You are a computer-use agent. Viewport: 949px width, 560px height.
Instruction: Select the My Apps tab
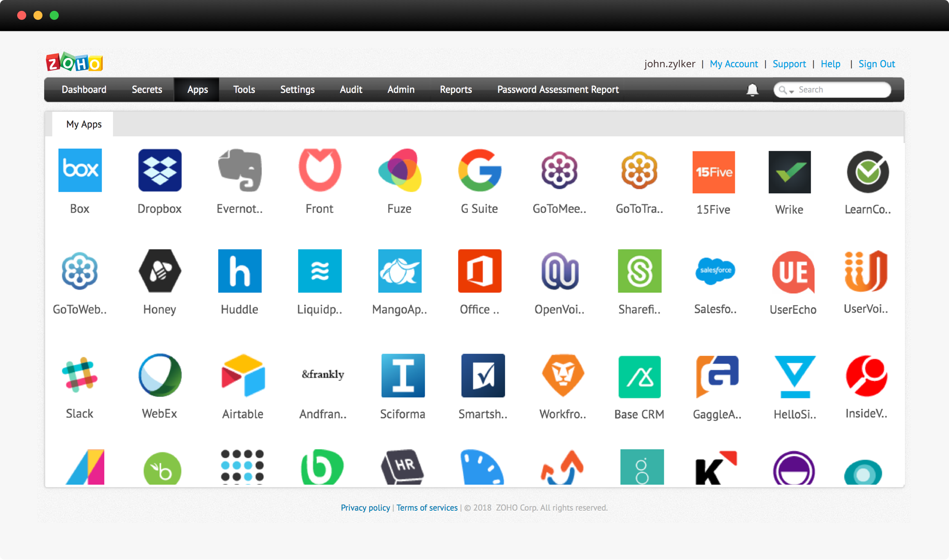83,124
